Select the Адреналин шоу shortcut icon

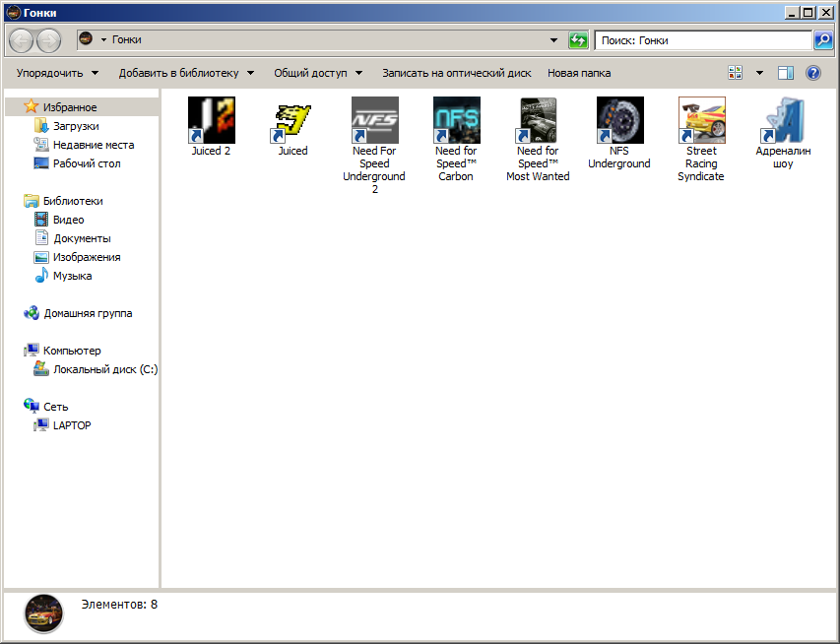783,120
